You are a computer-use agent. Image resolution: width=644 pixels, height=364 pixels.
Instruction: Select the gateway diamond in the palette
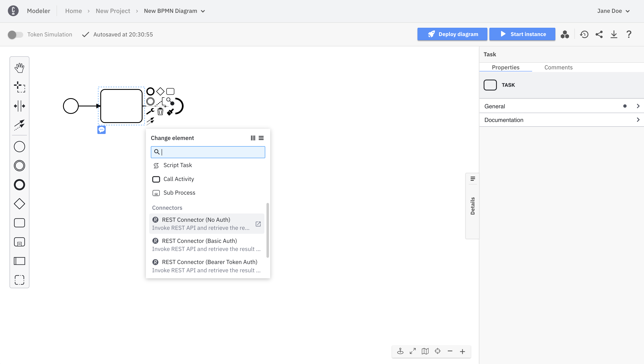click(19, 204)
